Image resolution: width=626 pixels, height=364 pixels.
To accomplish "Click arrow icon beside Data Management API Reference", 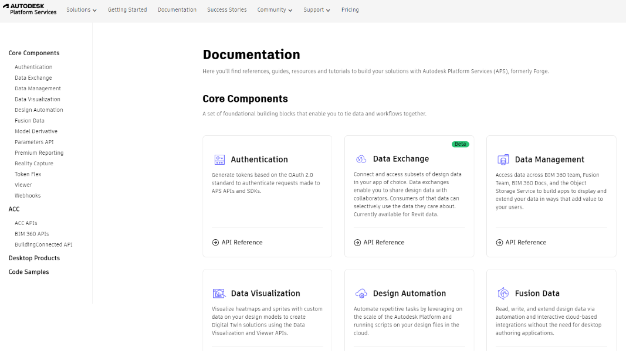I will click(x=499, y=243).
